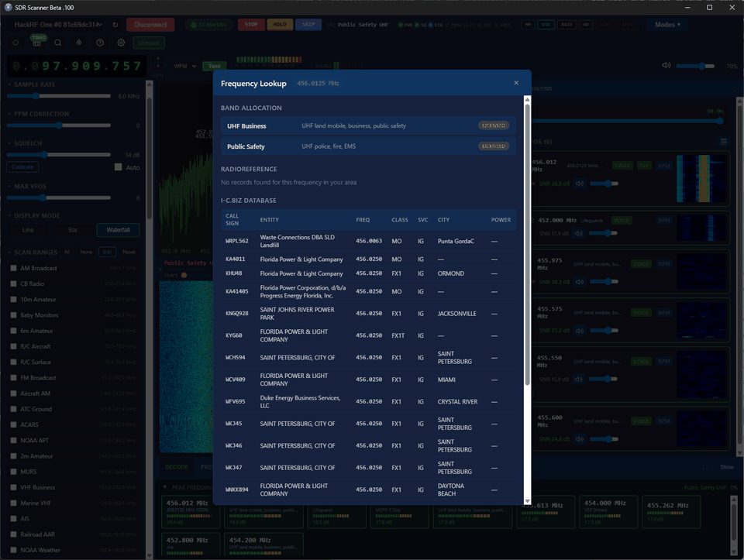Screen dimensions: 744x560
Task: Click the Edit scan ranges button
Action: coord(107,253)
